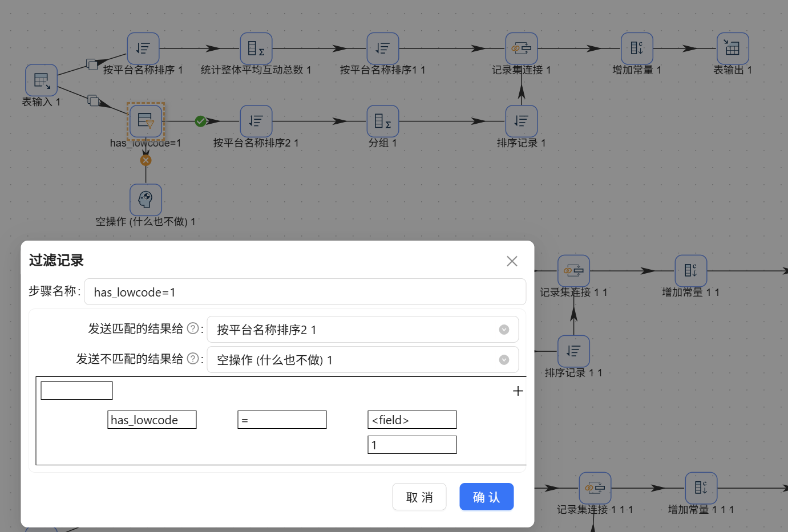
Task: Click the = operator box
Action: coord(282,420)
